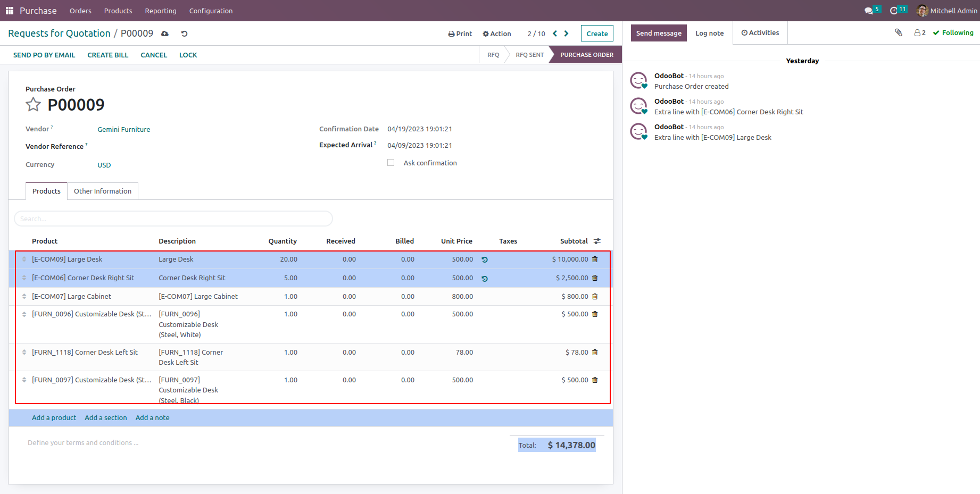Discard changes with the undo arrow icon
980x494 pixels.
click(x=184, y=34)
